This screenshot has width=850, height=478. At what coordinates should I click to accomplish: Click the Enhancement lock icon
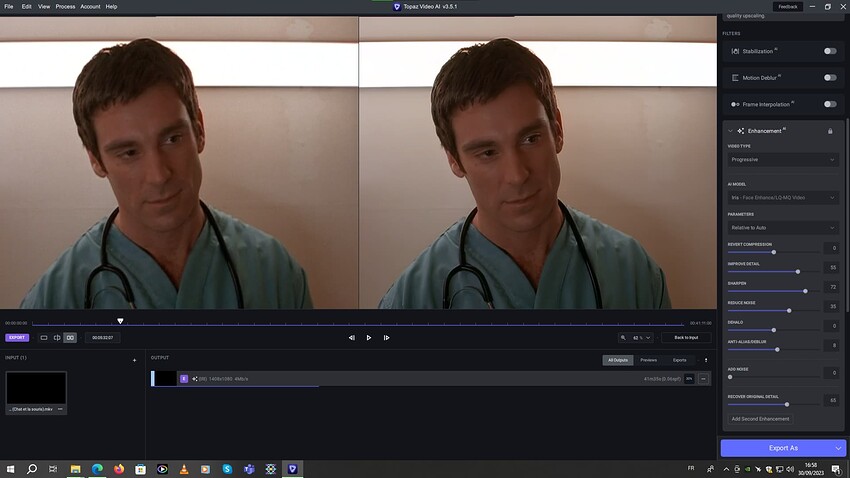[x=830, y=131]
